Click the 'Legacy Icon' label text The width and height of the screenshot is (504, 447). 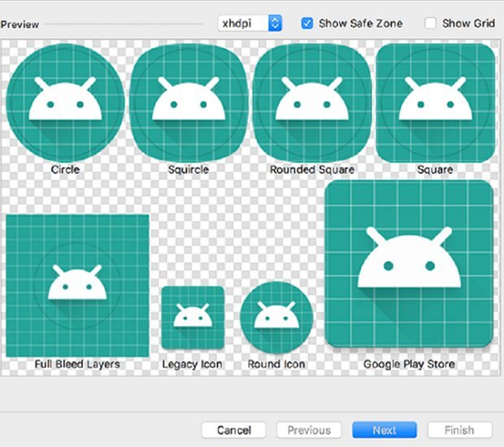[192, 364]
